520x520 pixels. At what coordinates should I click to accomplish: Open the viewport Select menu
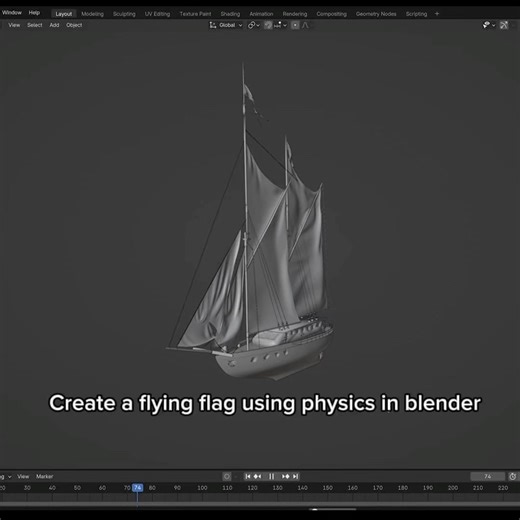(35, 25)
